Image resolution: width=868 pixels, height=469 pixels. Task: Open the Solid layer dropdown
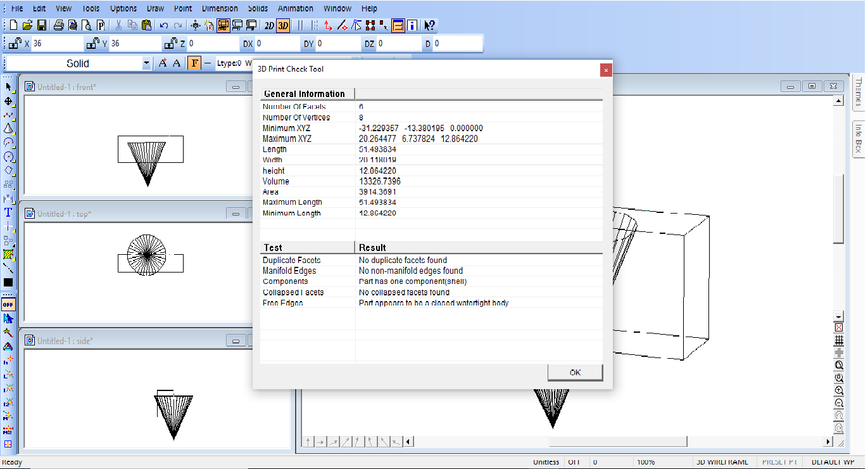[x=146, y=63]
